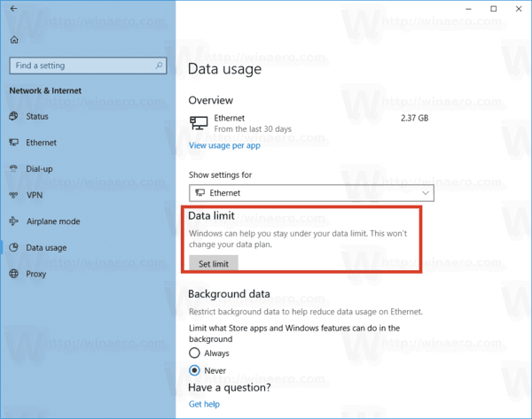
Task: Select Always for background data
Action: [x=194, y=353]
